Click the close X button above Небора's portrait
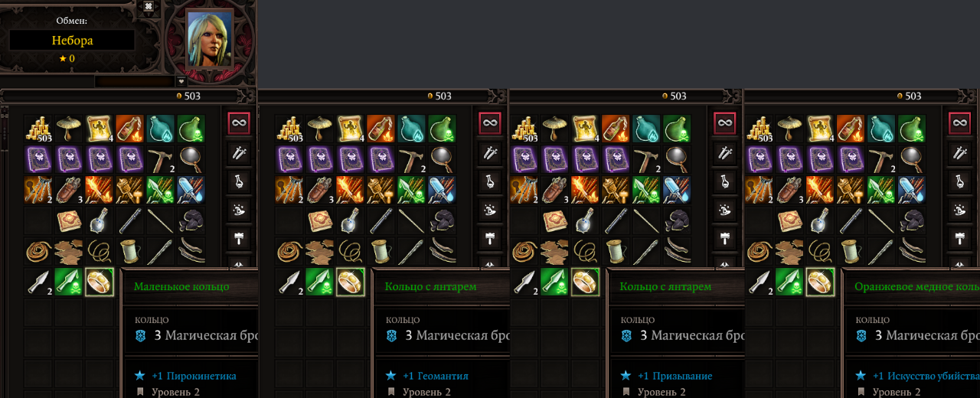This screenshot has width=980, height=398. tap(149, 6)
